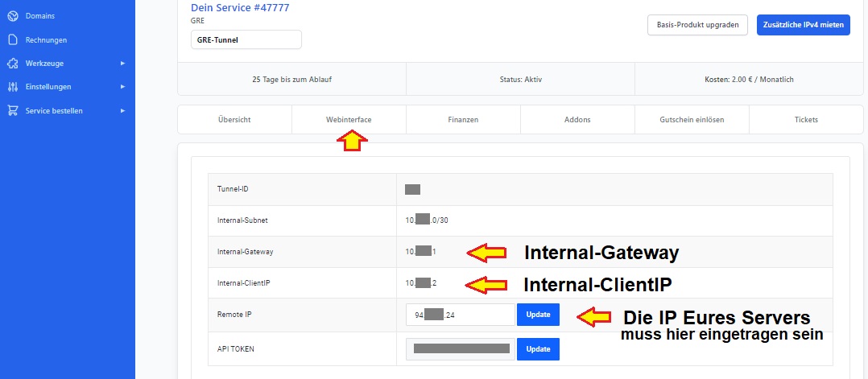Expand the Service bestellen submenu arrow
868x379 pixels.
click(122, 110)
